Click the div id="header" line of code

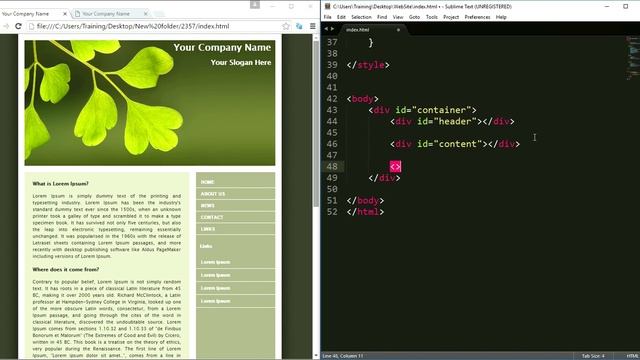pos(452,122)
